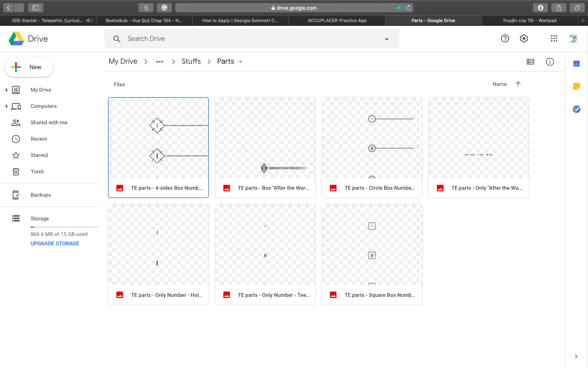Open the Google apps grid launcher

coord(554,38)
